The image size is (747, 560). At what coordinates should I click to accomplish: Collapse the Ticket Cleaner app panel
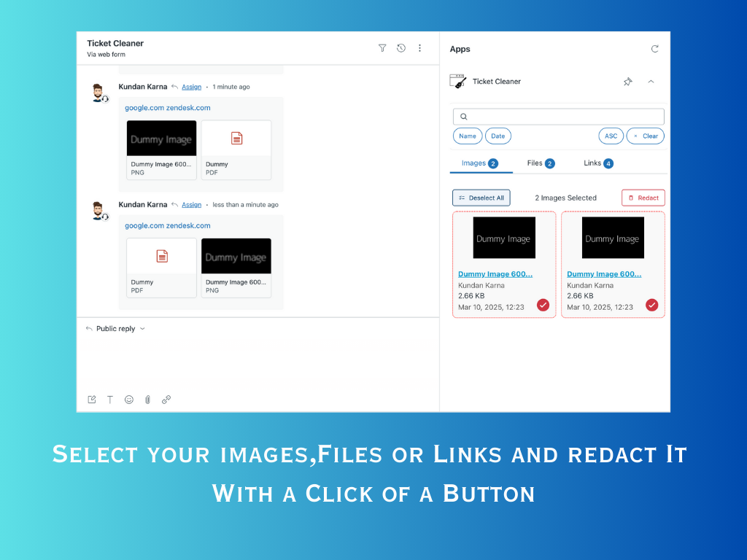coord(651,82)
